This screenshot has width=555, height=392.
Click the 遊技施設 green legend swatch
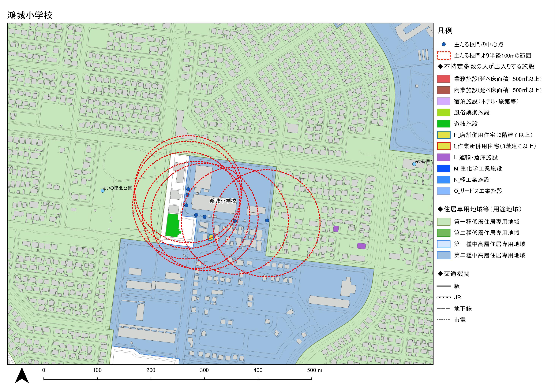click(444, 124)
